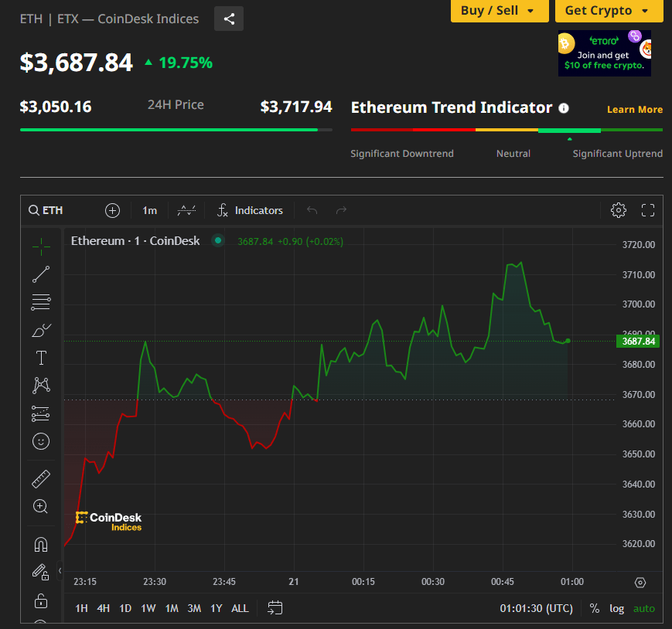Open the Buy / Sell dropdown
Viewport: 672px width, 629px height.
click(497, 11)
